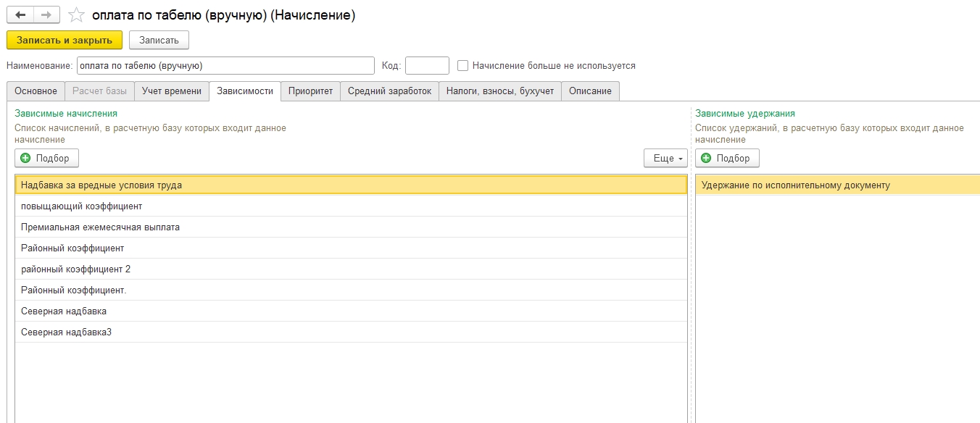Click the Код input field
This screenshot has width=980, height=423.
pyautogui.click(x=427, y=66)
